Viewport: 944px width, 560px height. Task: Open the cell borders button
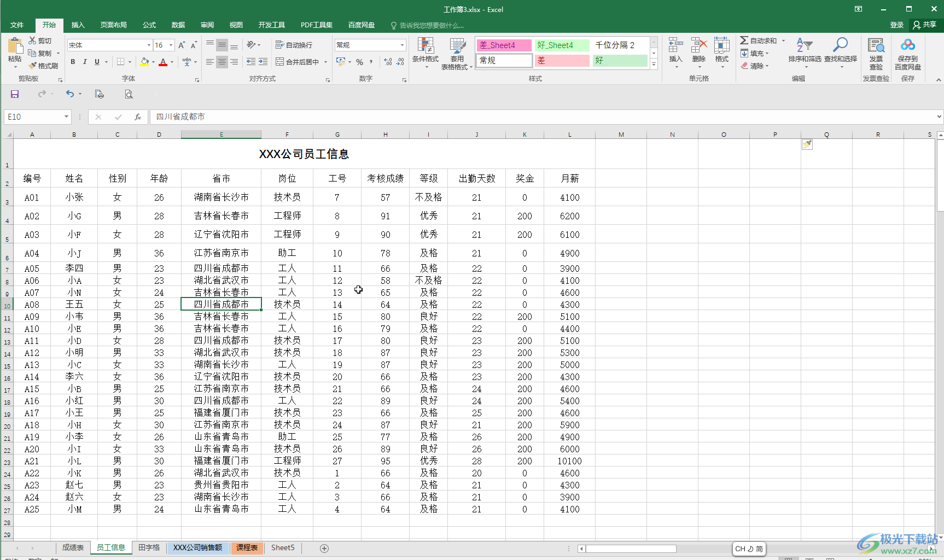click(x=121, y=62)
